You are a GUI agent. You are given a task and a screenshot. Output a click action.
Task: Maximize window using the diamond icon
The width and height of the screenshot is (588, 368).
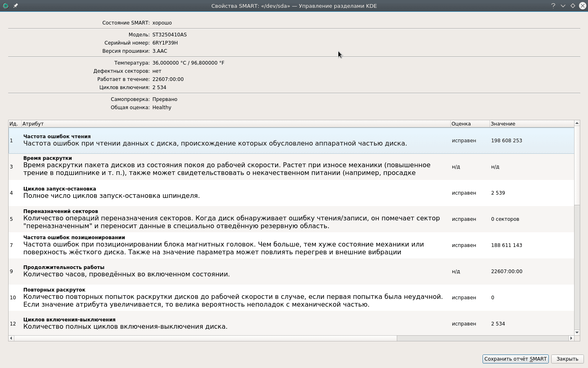(x=573, y=6)
